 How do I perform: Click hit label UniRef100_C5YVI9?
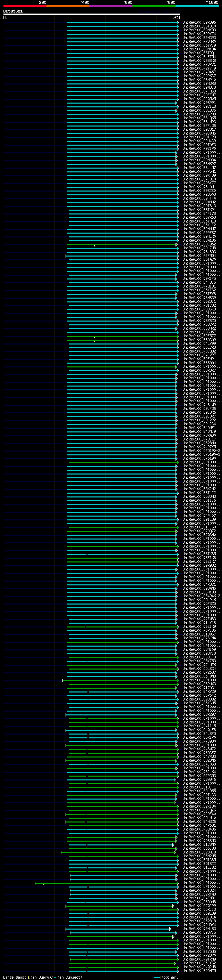[199, 45]
